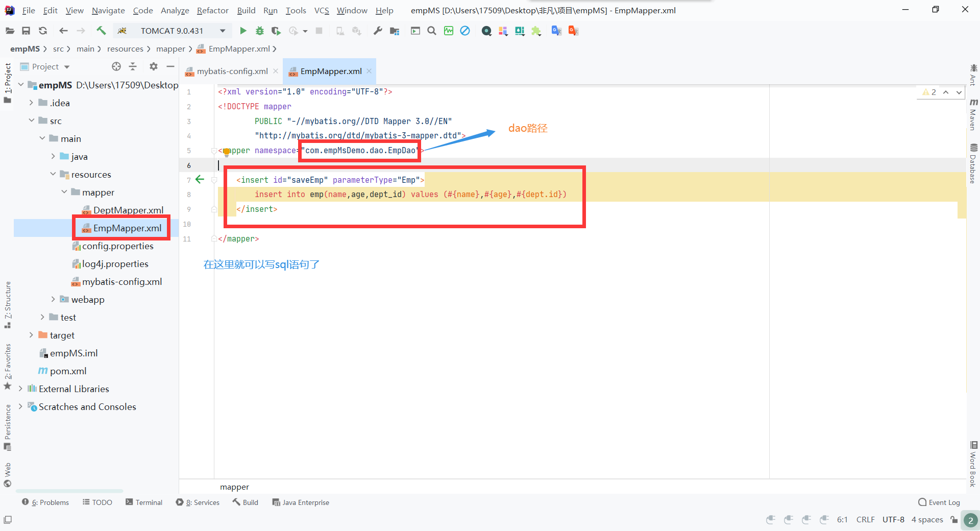Start debugging with the bug icon
The width and height of the screenshot is (980, 531).
coord(260,31)
